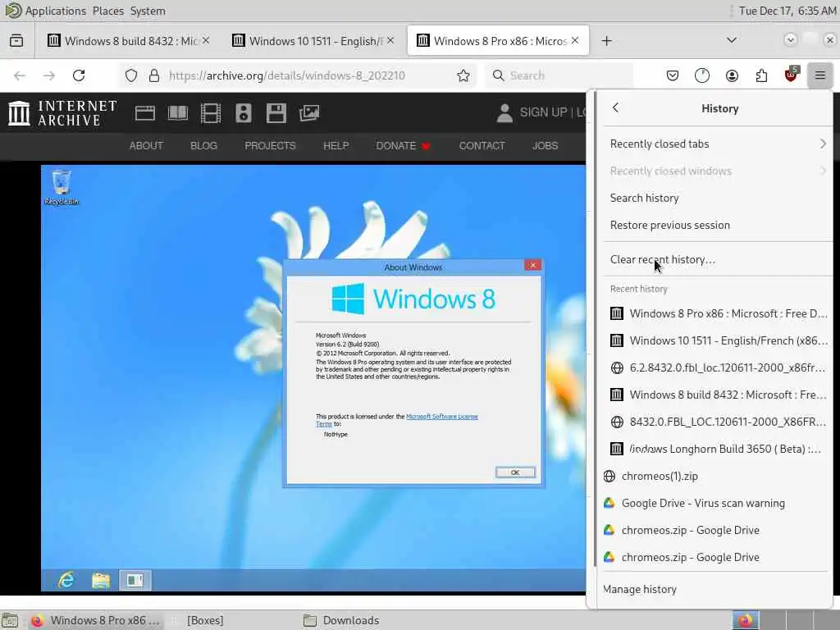This screenshot has height=630, width=840.
Task: Open history entry Longhorn Build 3650
Action: coord(718,449)
